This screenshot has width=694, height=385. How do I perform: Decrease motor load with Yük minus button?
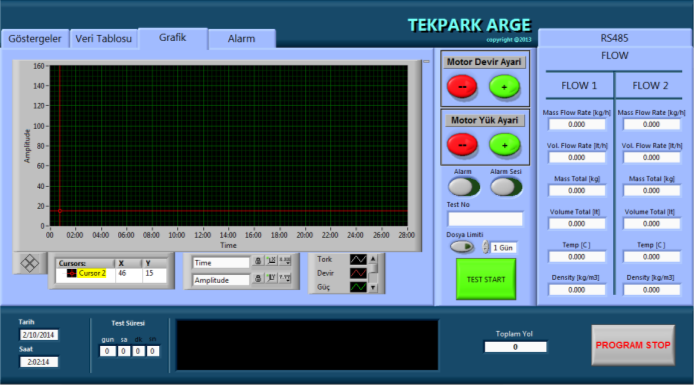(462, 145)
